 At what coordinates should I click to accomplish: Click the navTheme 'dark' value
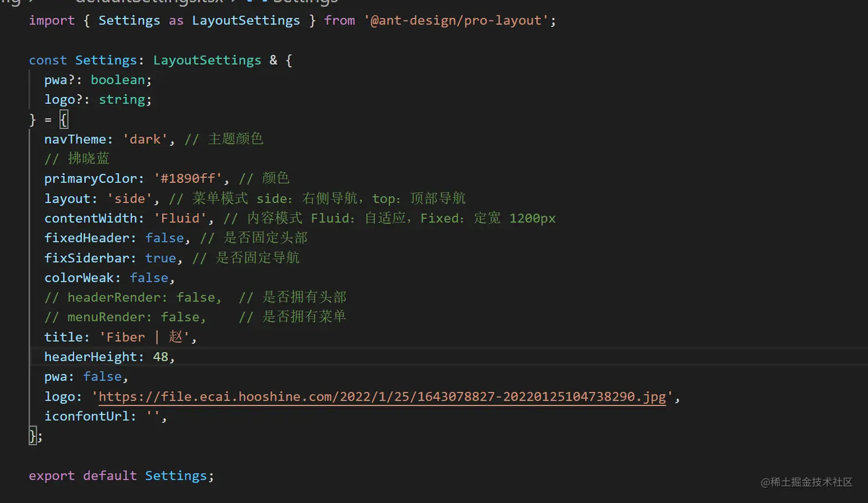(145, 139)
